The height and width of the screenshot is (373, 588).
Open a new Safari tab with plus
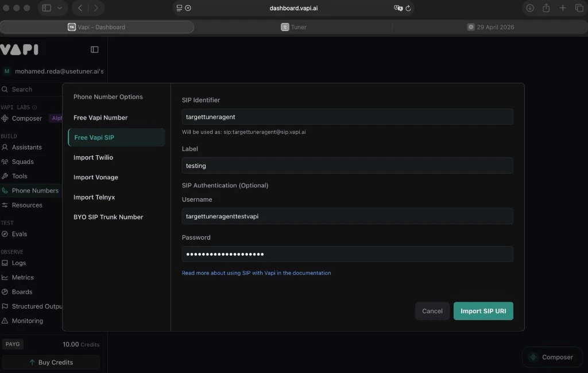[563, 7]
